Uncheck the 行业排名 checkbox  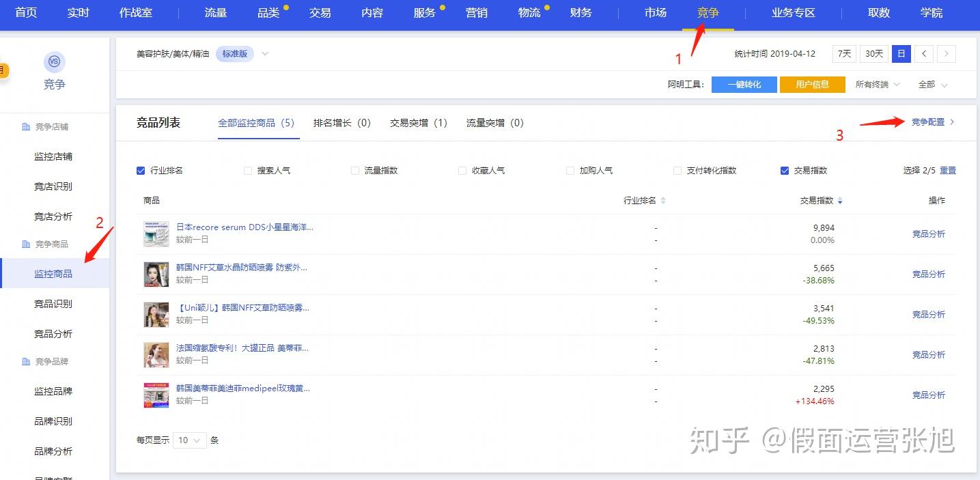[141, 171]
